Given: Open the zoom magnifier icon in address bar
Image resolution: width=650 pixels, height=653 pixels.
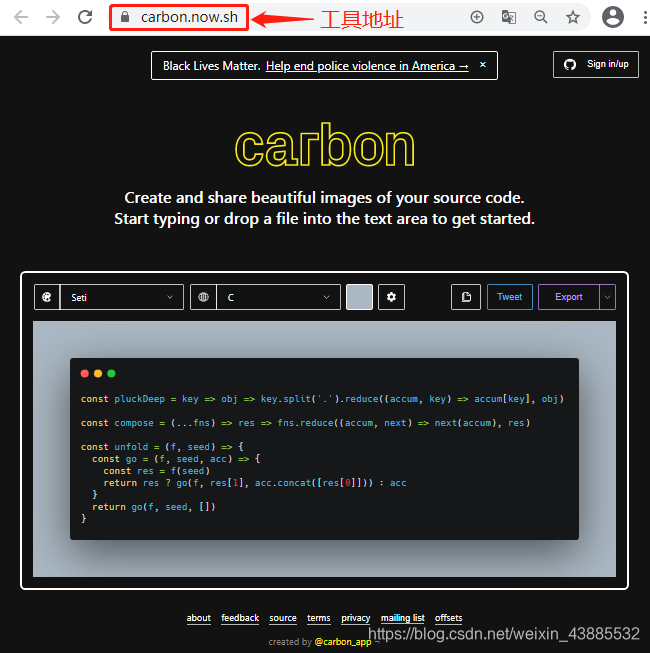Looking at the screenshot, I should (540, 17).
